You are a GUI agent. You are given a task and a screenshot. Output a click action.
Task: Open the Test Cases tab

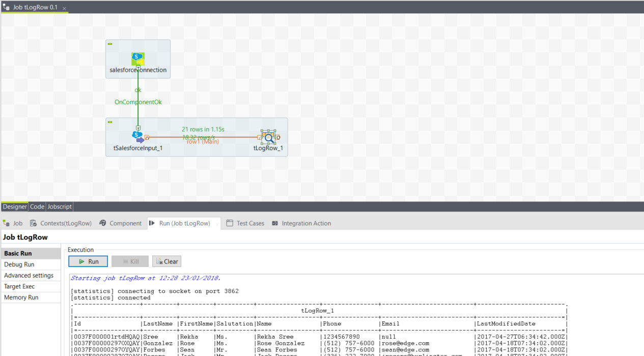pyautogui.click(x=245, y=223)
